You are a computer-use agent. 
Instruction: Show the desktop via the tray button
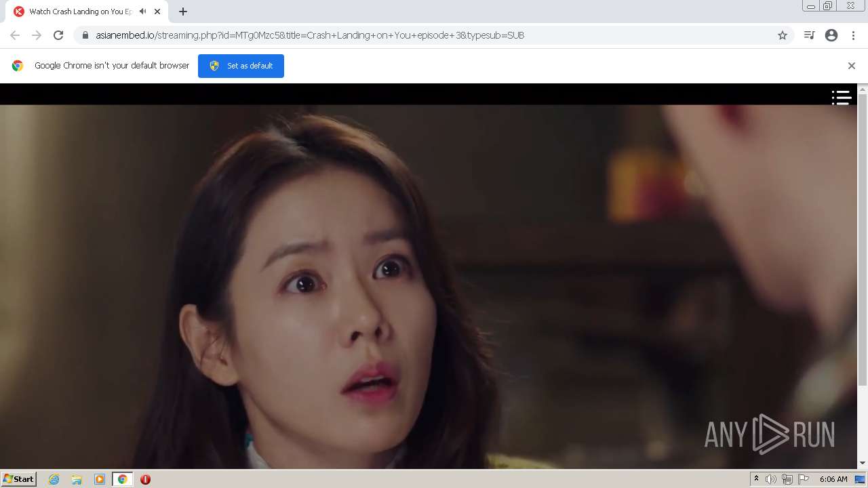click(x=860, y=479)
